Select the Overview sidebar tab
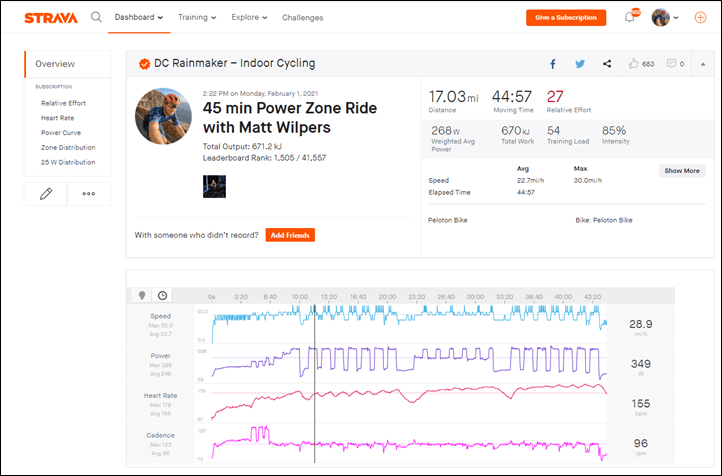This screenshot has height=476, width=722. [x=68, y=64]
